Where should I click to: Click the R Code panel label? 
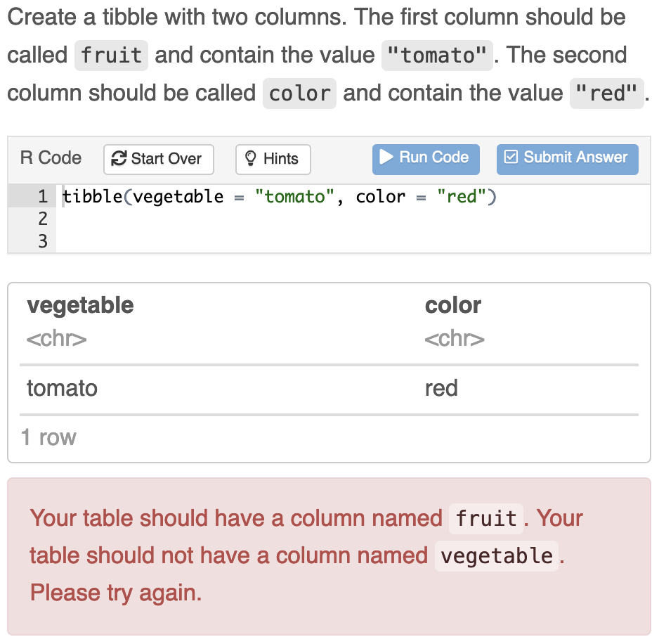pos(51,157)
